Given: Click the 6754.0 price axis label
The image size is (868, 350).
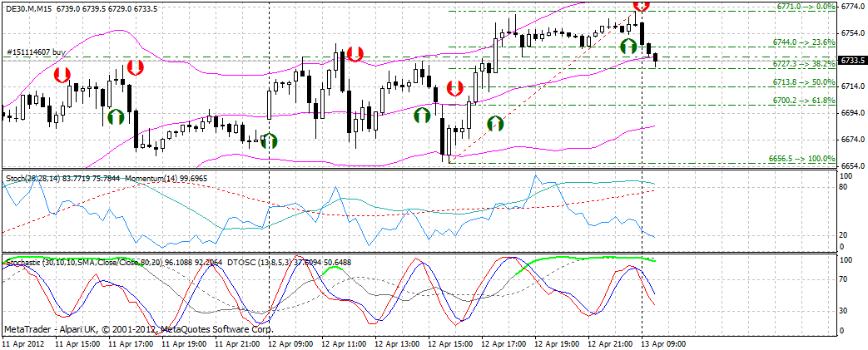Looking at the screenshot, I should 852,33.
